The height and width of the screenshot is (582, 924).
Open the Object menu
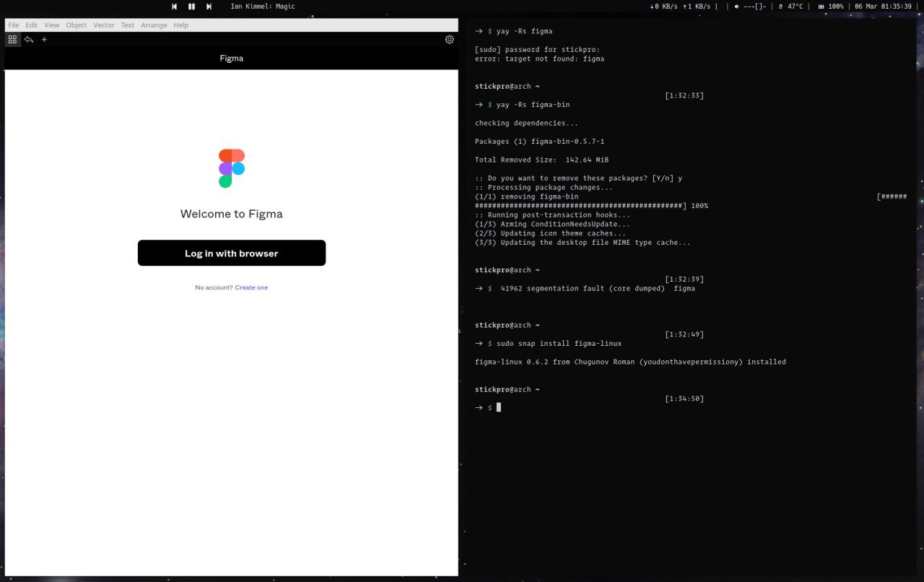click(77, 25)
